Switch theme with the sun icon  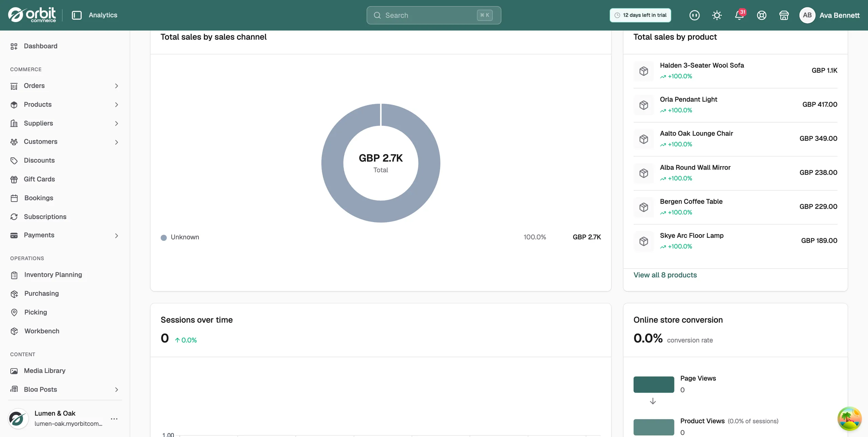tap(717, 15)
